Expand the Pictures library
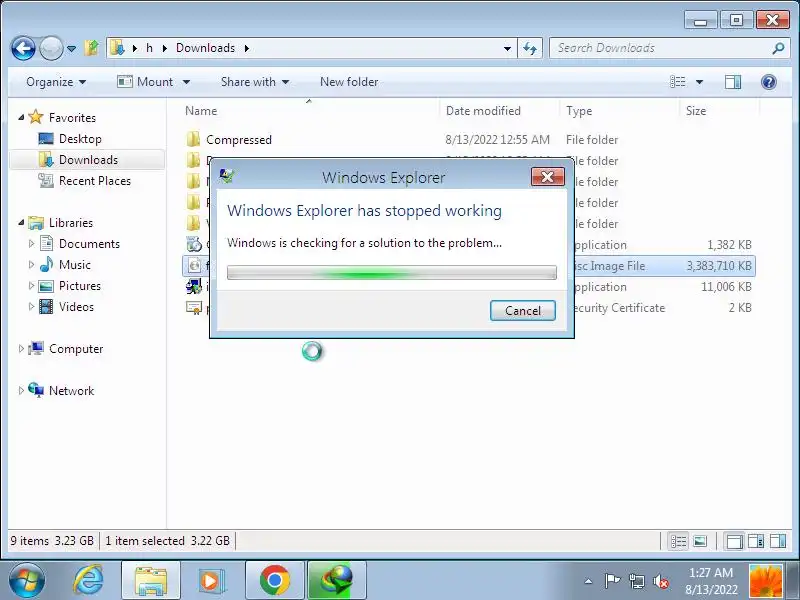This screenshot has height=600, width=800. (x=31, y=286)
